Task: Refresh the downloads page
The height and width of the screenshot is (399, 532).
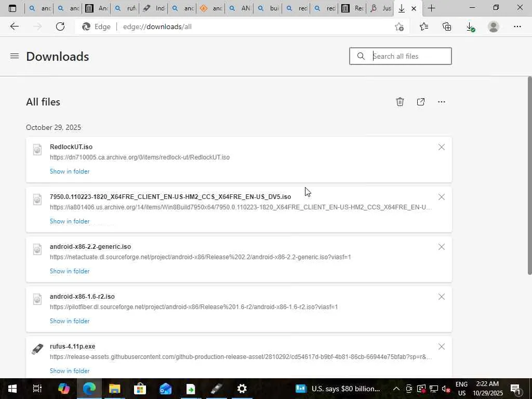Action: [60, 26]
